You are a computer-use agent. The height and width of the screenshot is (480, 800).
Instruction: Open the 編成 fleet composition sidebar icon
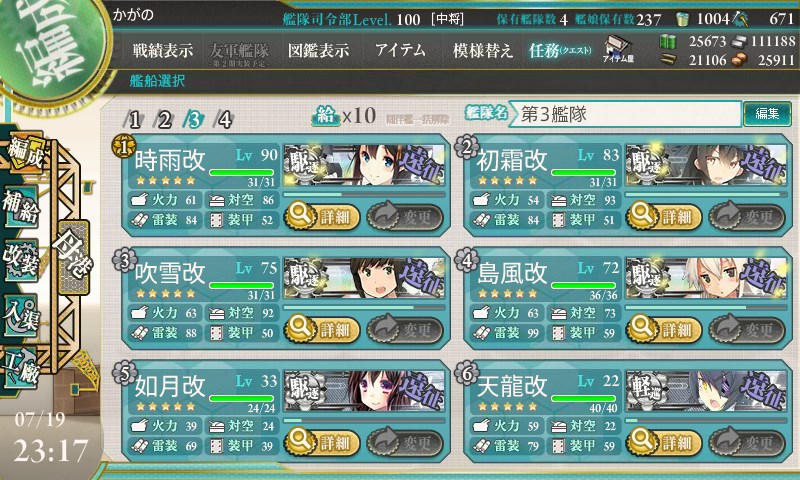[x=25, y=152]
